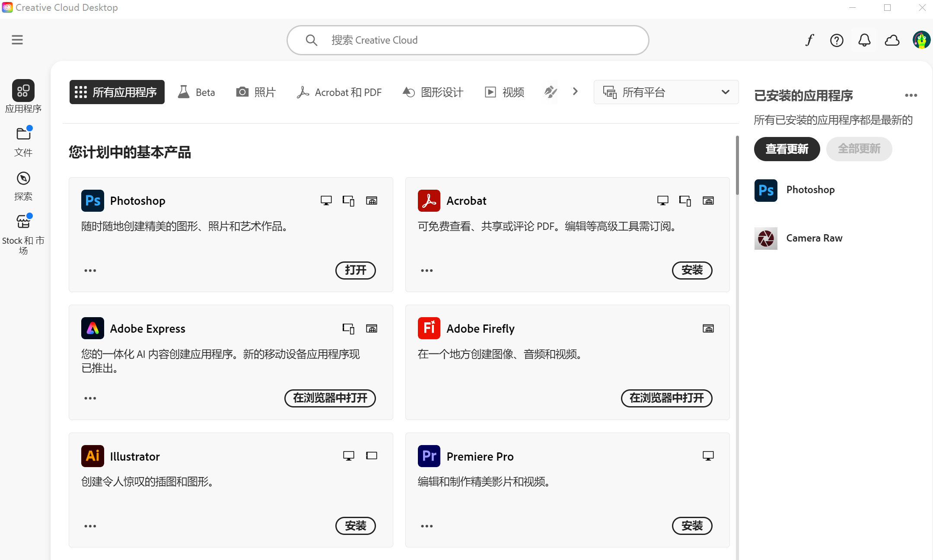The height and width of the screenshot is (560, 933).
Task: Go to 应用程序 in the sidebar
Action: click(x=23, y=96)
